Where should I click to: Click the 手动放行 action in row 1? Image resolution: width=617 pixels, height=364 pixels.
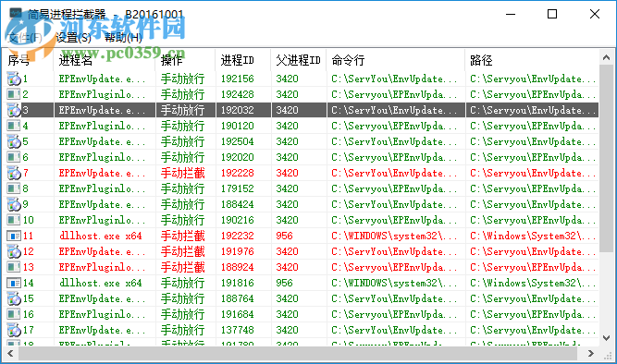(182, 79)
